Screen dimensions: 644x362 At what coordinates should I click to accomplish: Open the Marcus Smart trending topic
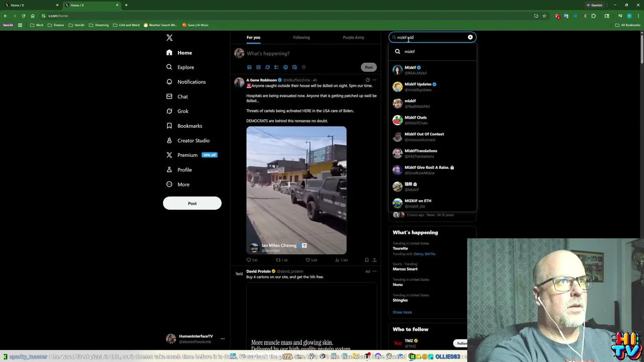point(405,269)
